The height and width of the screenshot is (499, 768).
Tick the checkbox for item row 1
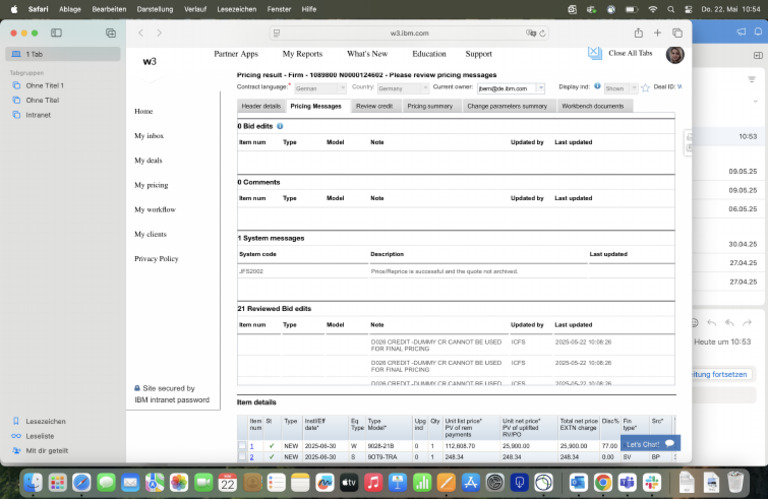242,446
